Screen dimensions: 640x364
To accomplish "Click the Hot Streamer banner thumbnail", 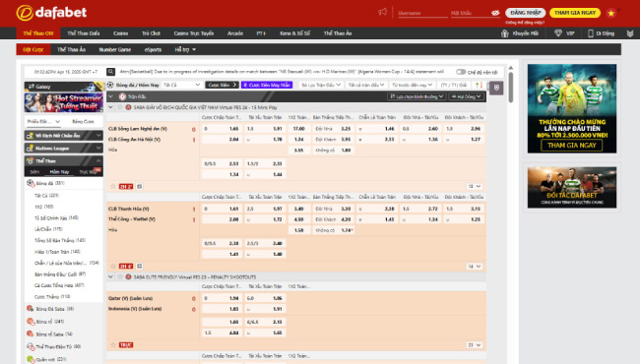I will [x=63, y=102].
